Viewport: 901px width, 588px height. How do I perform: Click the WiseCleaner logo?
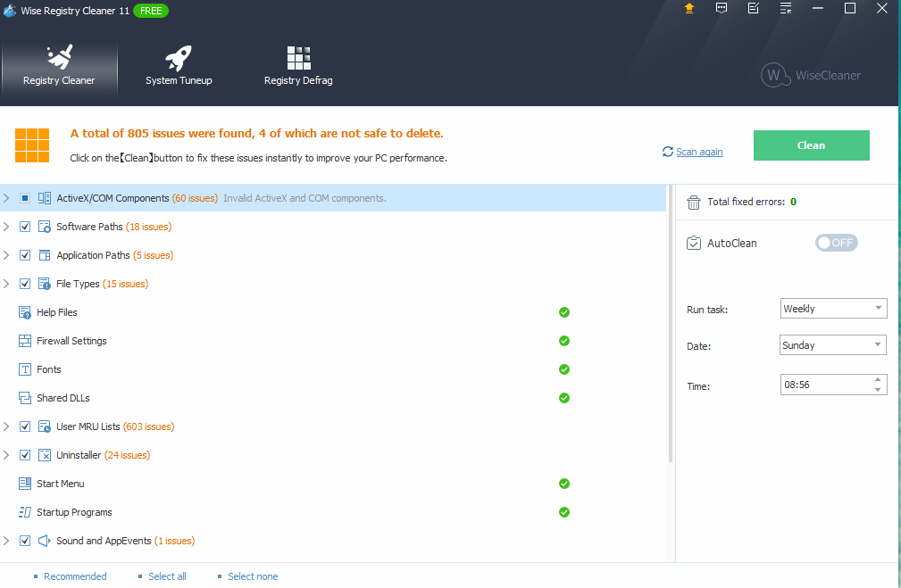tap(811, 75)
